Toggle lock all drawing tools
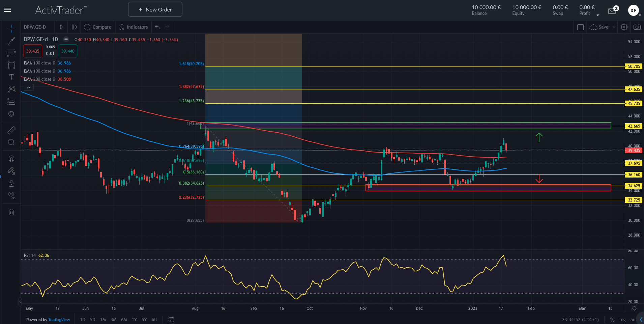 [11, 183]
